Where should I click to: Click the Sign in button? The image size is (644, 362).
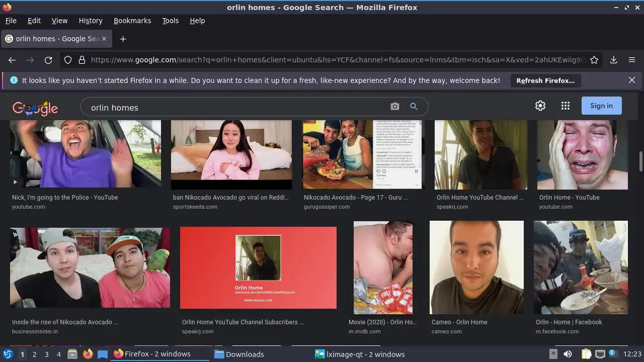click(x=602, y=106)
